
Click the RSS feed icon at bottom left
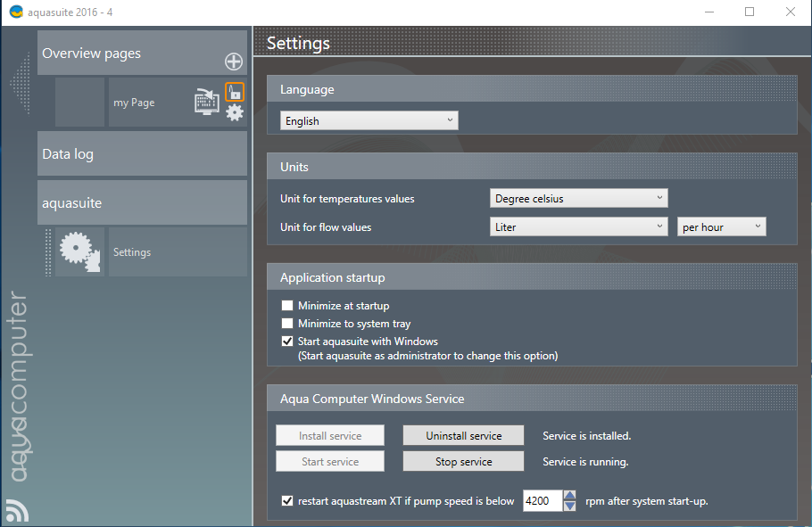(17, 510)
